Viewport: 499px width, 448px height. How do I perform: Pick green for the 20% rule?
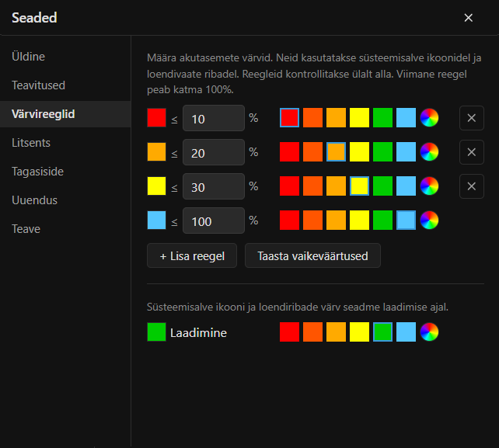coord(382,151)
